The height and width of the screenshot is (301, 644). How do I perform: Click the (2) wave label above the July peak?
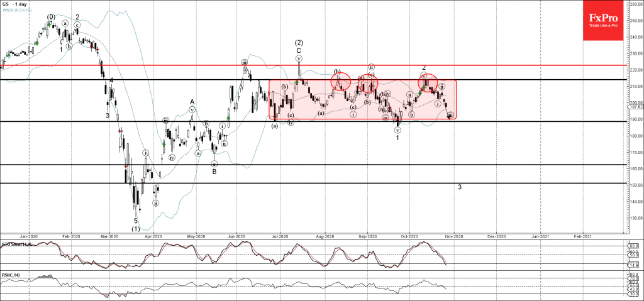(299, 43)
